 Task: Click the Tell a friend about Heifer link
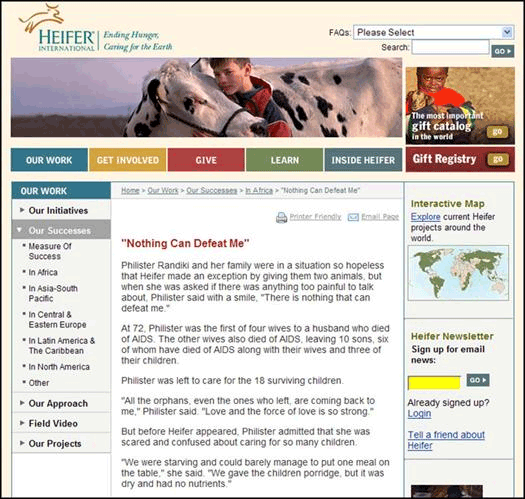pyautogui.click(x=446, y=440)
